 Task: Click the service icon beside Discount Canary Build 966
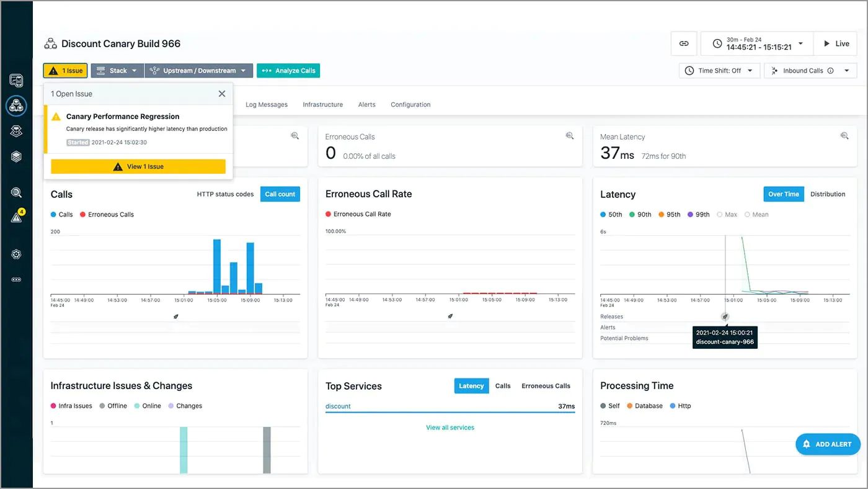(x=50, y=43)
